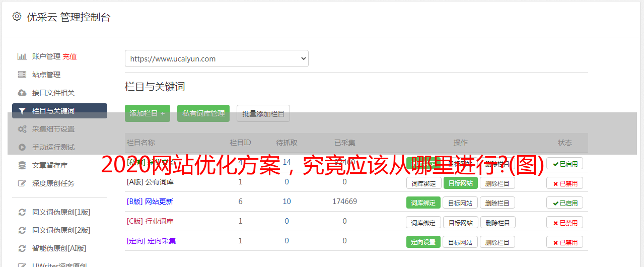Screen dimensions: 644x267
Task: Open 文章暂存库 via its database icon
Action: pyautogui.click(x=22, y=165)
